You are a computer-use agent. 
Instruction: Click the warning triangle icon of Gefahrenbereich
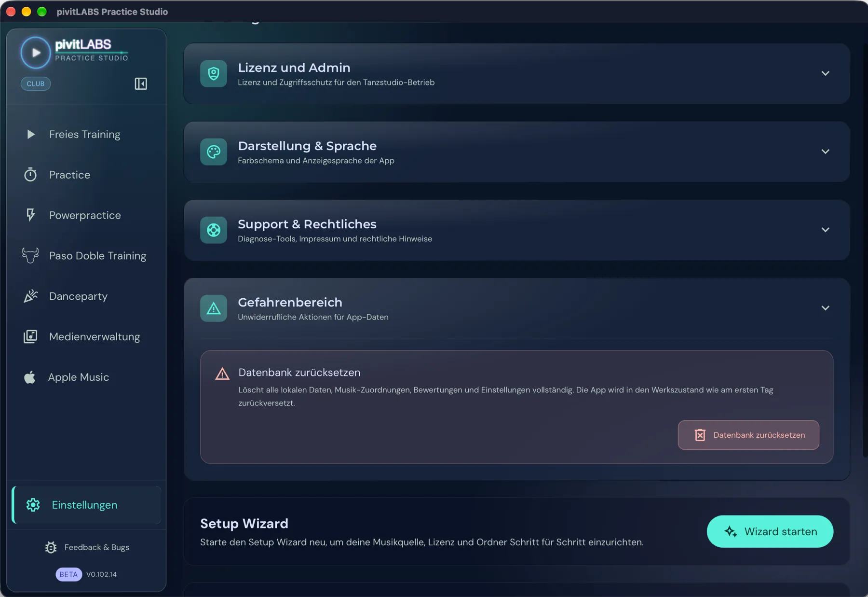[214, 308]
